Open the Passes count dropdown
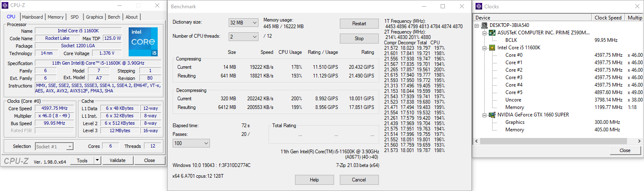This screenshot has width=644, height=191. (x=191, y=143)
